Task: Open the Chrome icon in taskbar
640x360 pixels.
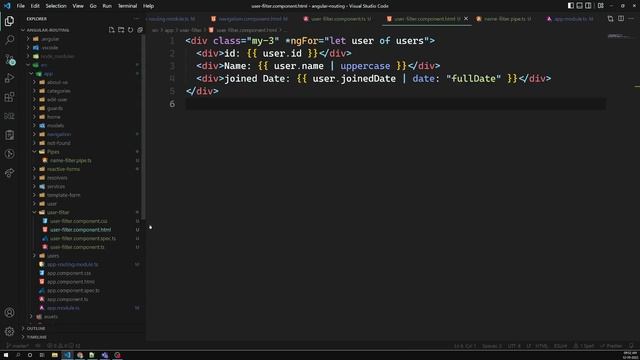Action: point(80,355)
